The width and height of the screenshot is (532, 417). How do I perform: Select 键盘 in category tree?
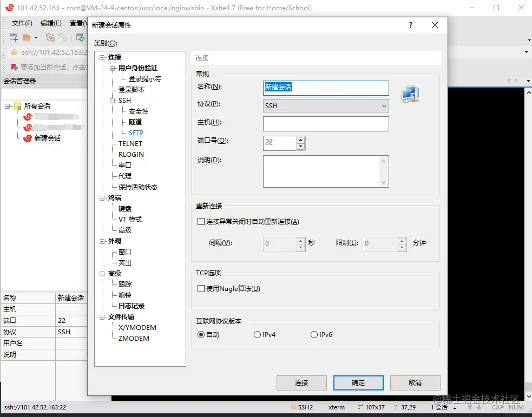[125, 209]
